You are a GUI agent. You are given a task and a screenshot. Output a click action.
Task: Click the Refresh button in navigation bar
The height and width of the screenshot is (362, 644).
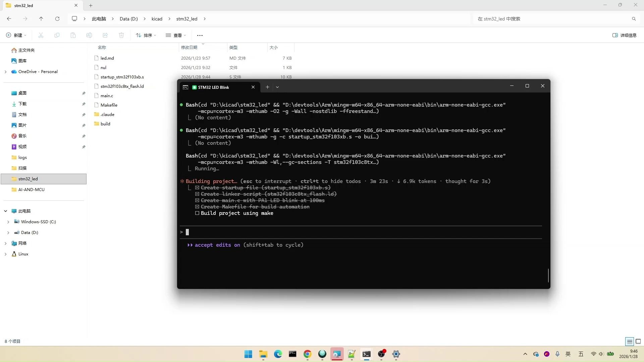tap(57, 19)
